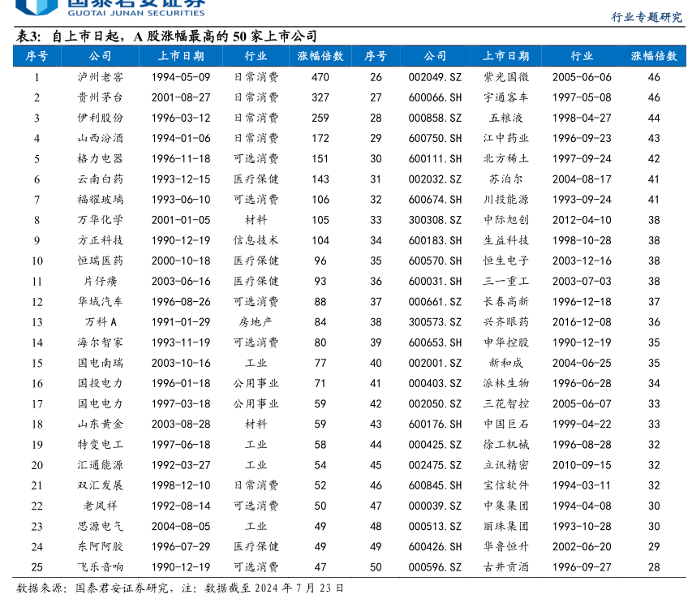Select stock code 000403.SZ
The image size is (692, 616).
[x=435, y=383]
